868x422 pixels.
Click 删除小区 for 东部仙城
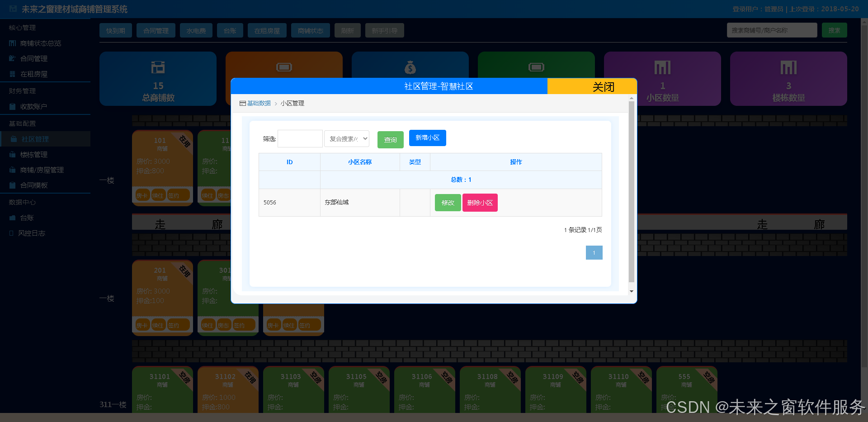tap(480, 203)
